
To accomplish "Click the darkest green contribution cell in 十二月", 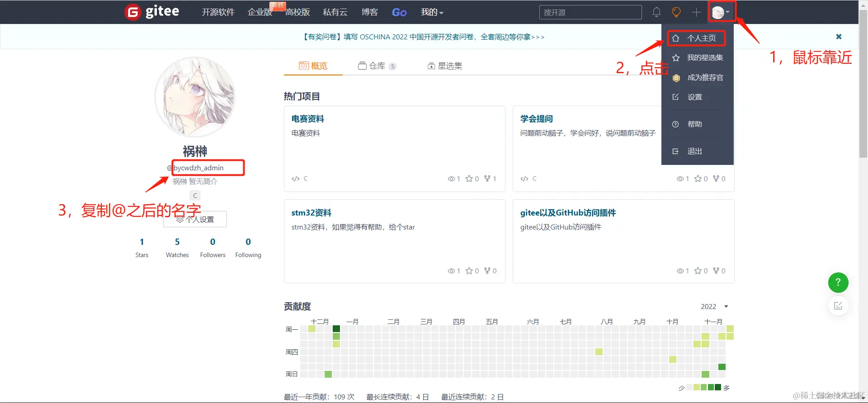I will (x=336, y=328).
